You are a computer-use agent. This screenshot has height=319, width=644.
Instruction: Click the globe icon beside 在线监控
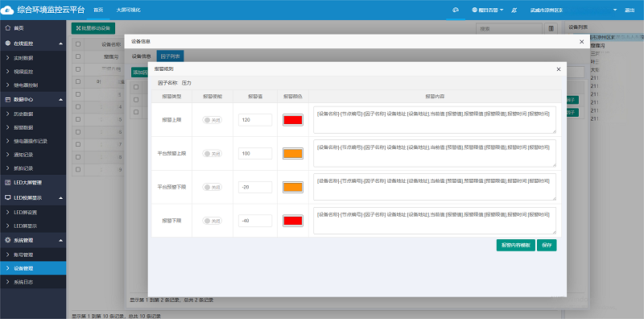[x=7, y=43]
